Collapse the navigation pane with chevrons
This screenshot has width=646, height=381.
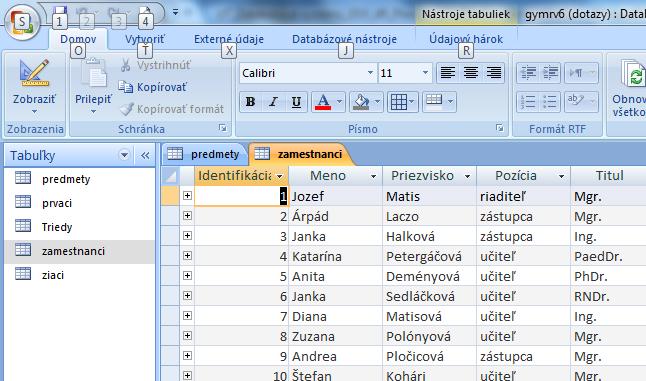pyautogui.click(x=145, y=155)
